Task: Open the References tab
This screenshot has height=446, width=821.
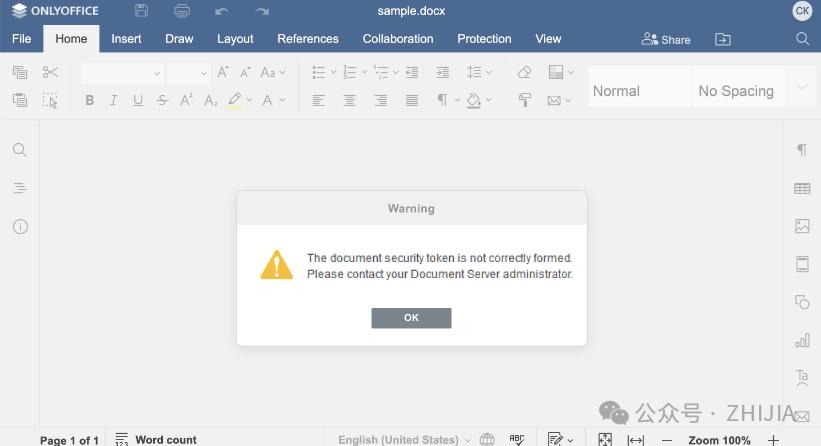Action: 308,39
